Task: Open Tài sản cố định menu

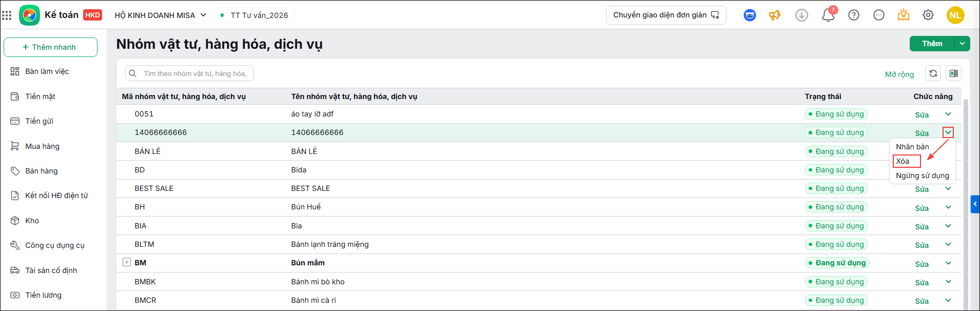Action: click(x=50, y=270)
